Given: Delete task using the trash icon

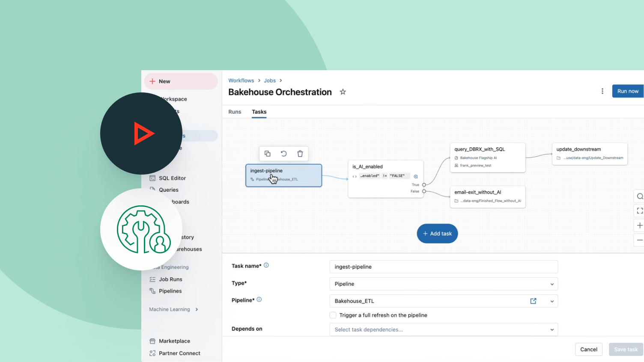Looking at the screenshot, I should coord(300,154).
